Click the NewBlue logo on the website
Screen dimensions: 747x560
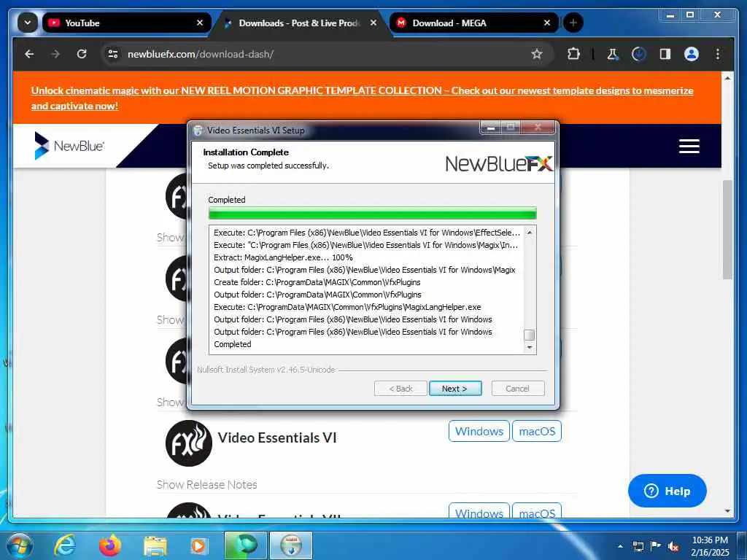coord(69,146)
